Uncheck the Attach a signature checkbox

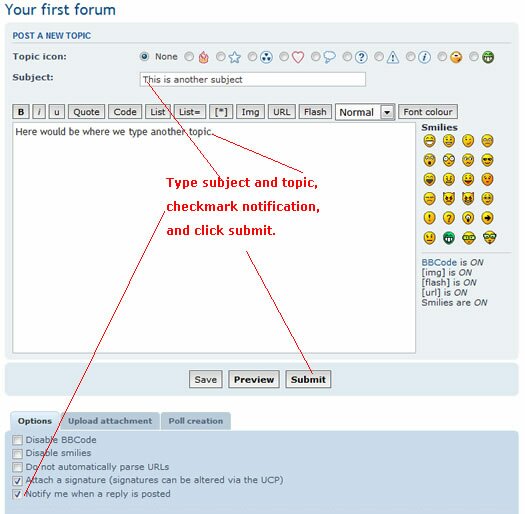17,481
